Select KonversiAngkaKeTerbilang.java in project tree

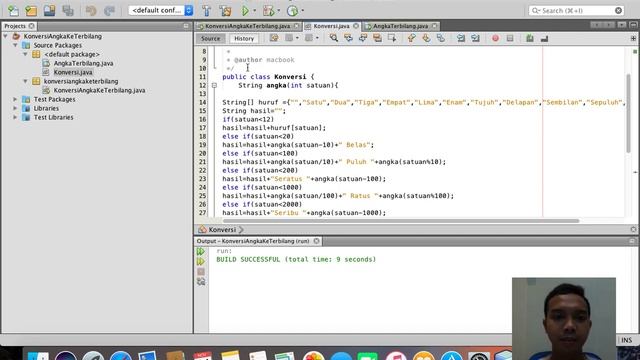pyautogui.click(x=99, y=90)
